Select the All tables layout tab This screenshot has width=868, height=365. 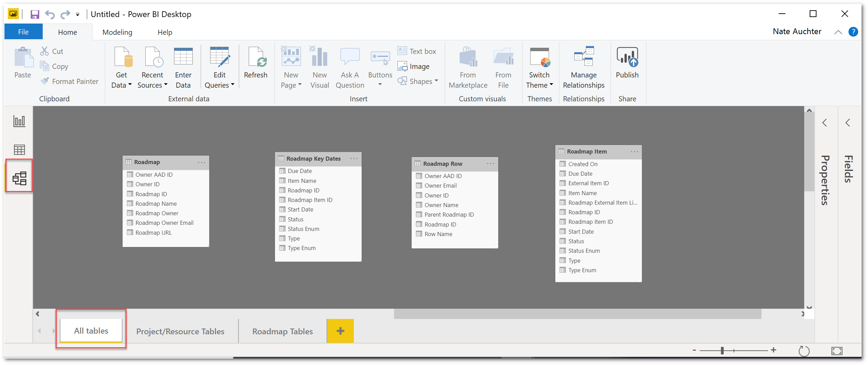[91, 331]
